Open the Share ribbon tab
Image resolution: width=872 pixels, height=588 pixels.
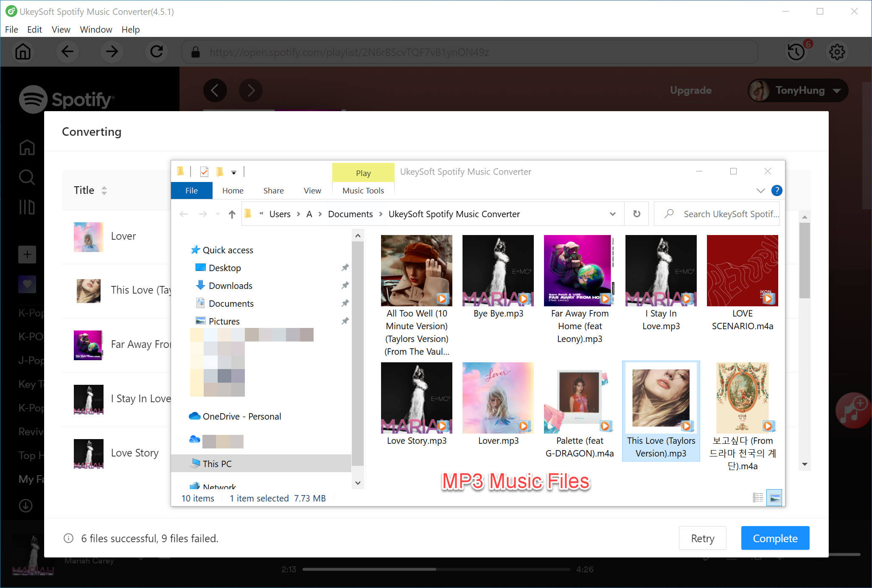point(274,190)
